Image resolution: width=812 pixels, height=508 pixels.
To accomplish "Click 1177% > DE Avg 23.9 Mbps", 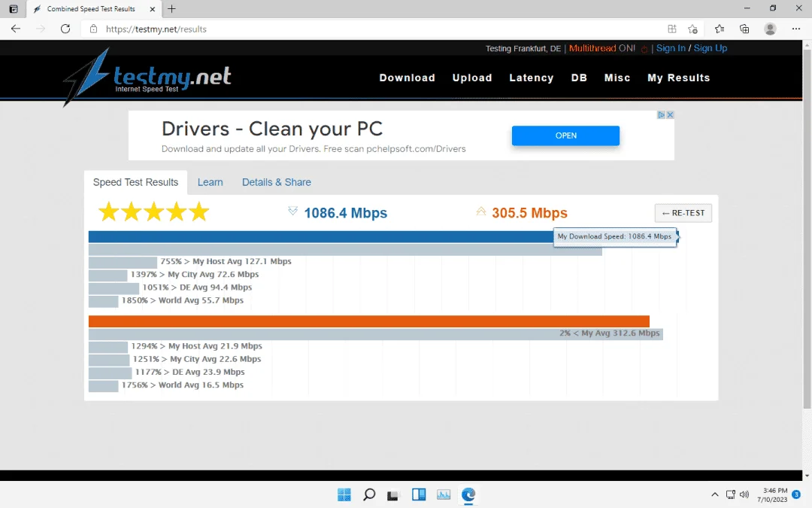I will [x=189, y=373].
